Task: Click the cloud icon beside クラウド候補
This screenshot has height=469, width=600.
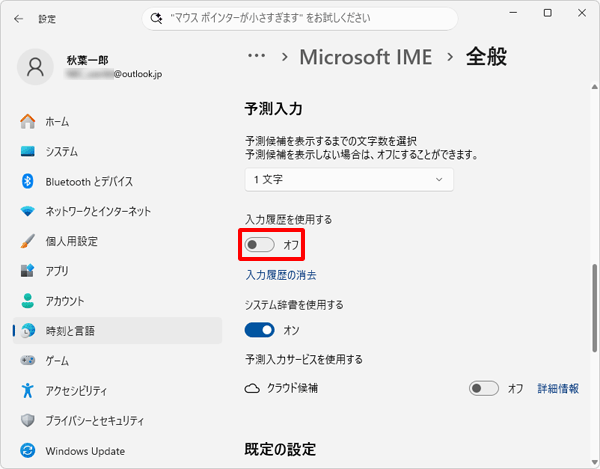Action: coord(252,389)
